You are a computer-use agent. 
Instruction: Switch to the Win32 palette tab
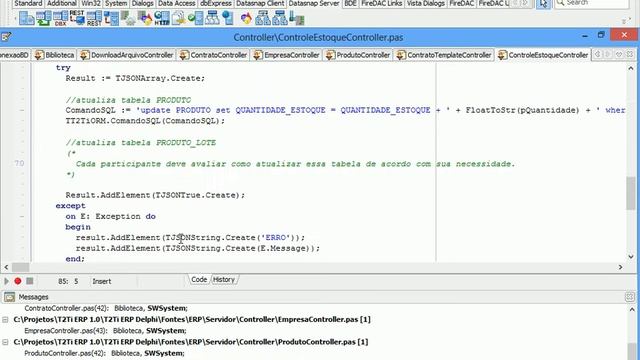pyautogui.click(x=91, y=3)
